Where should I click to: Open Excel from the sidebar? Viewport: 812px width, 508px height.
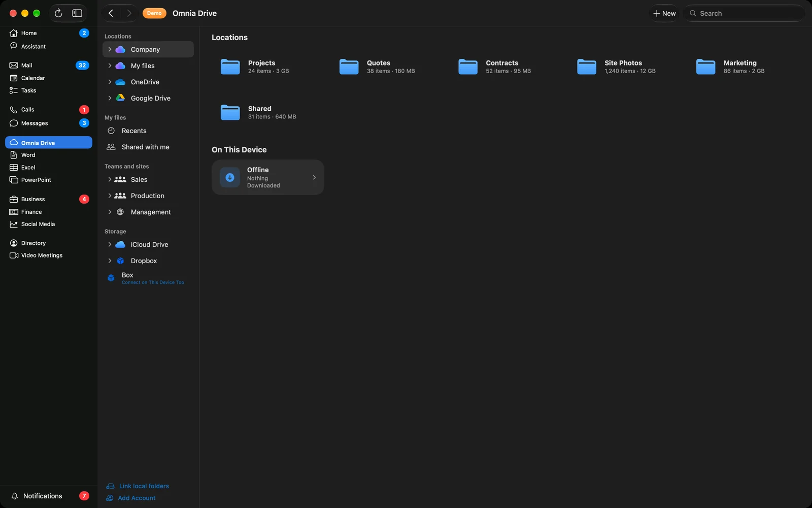tap(49, 167)
